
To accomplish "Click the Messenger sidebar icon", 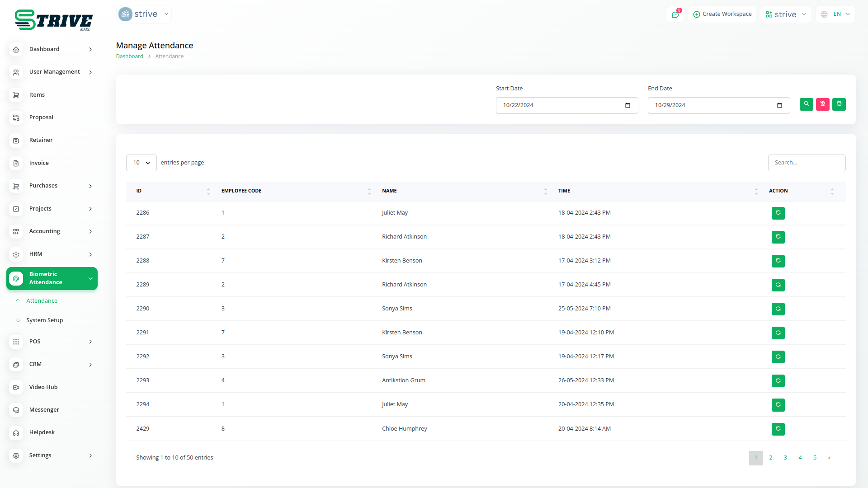I will (16, 410).
